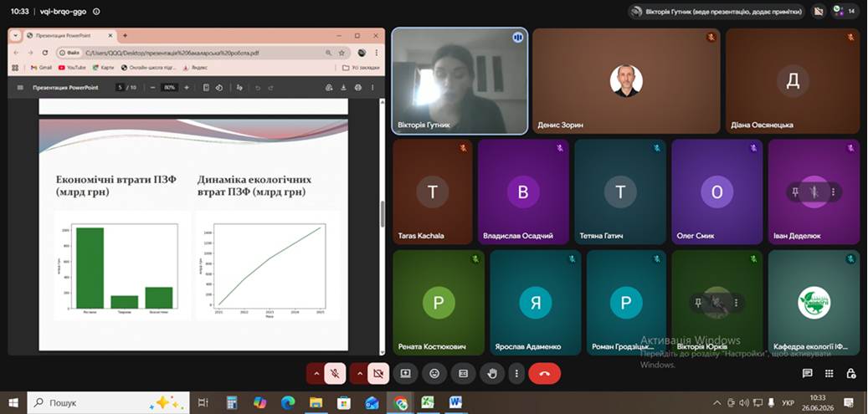
Task: Start presenting your screen
Action: point(405,374)
